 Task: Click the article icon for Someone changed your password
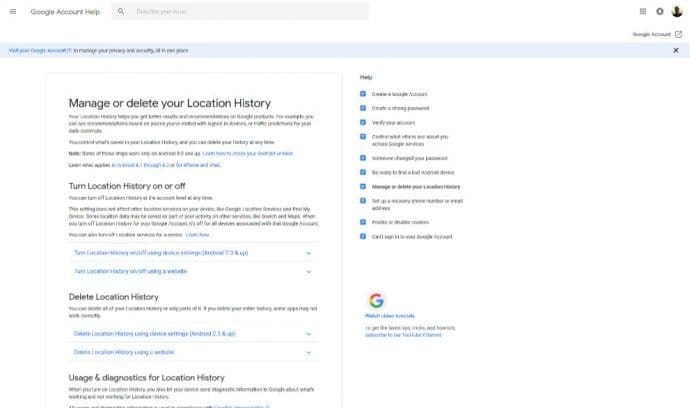pos(363,158)
